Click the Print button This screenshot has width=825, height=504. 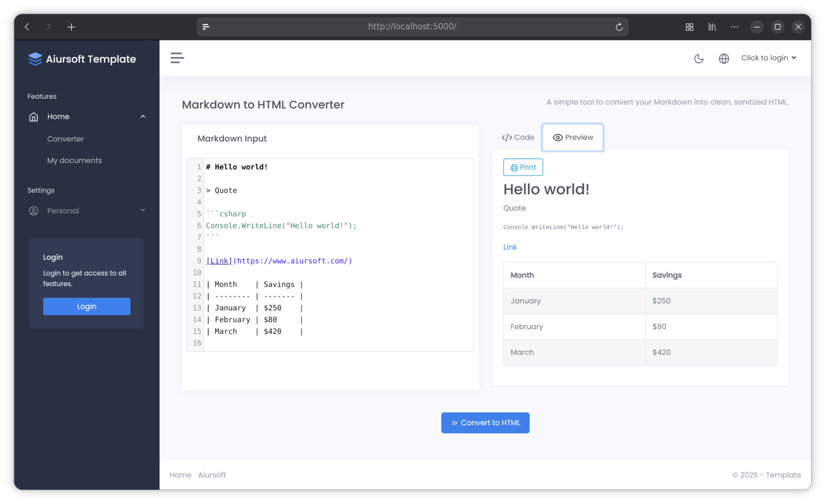pyautogui.click(x=523, y=167)
